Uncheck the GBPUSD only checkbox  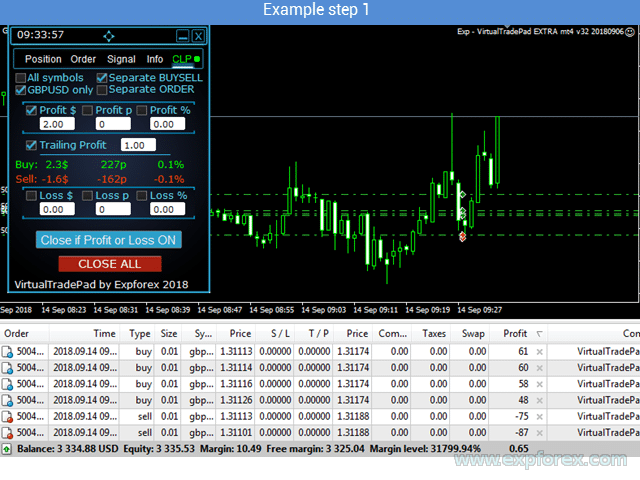click(20, 90)
